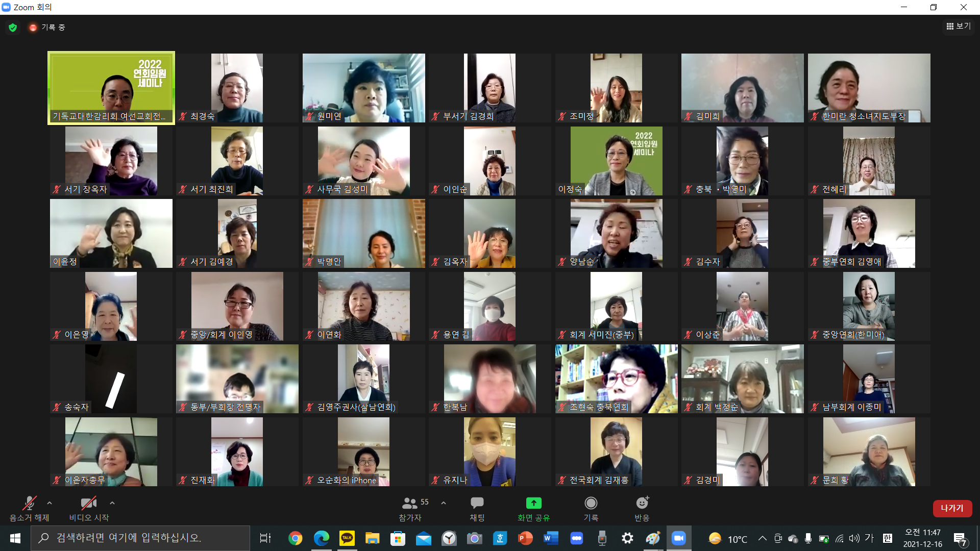Viewport: 980px width, 551px height.
Task: Open Reactions (반응) smiley icon
Action: [x=642, y=504]
